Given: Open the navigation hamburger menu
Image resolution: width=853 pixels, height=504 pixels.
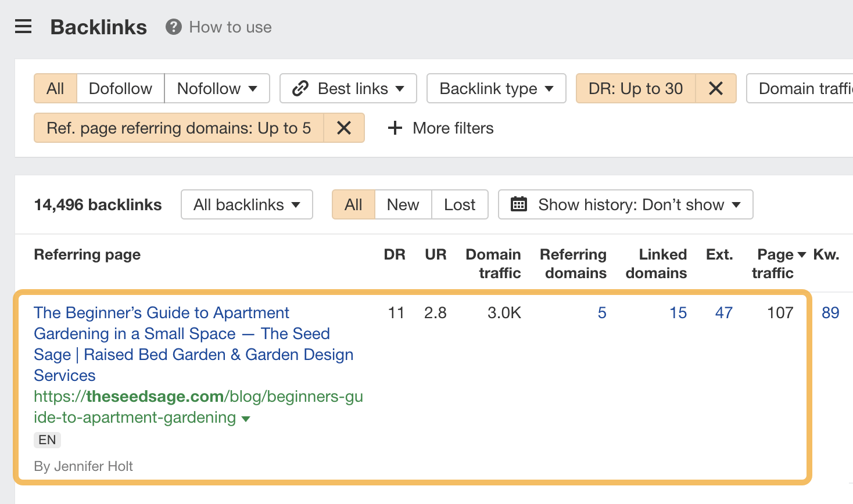Looking at the screenshot, I should (23, 26).
